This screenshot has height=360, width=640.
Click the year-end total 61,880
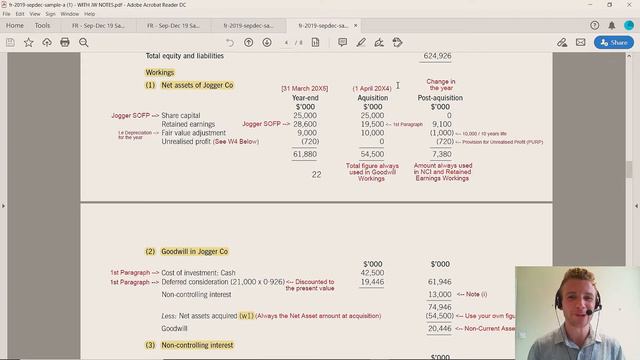[x=304, y=154]
